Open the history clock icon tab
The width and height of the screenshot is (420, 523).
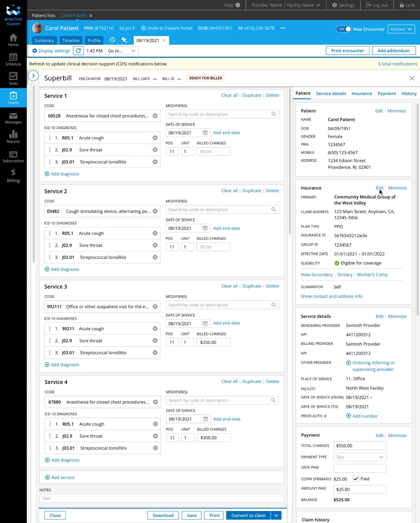coord(112,40)
